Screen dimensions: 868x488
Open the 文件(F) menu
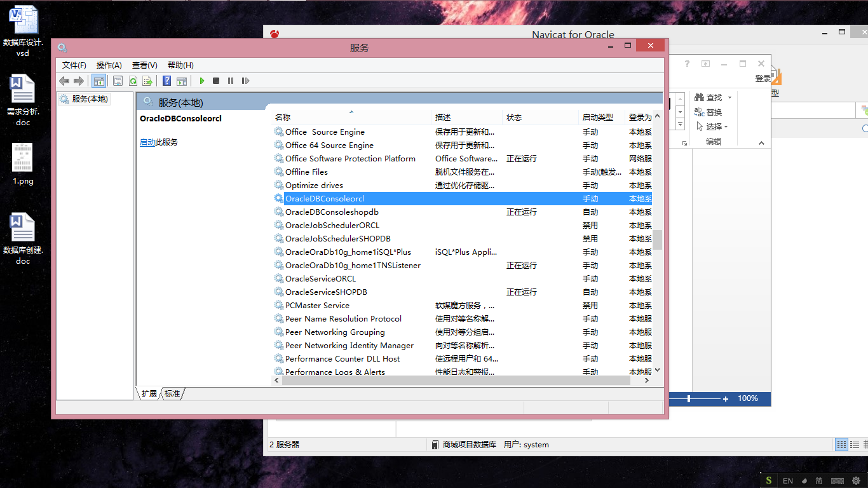[x=74, y=65]
